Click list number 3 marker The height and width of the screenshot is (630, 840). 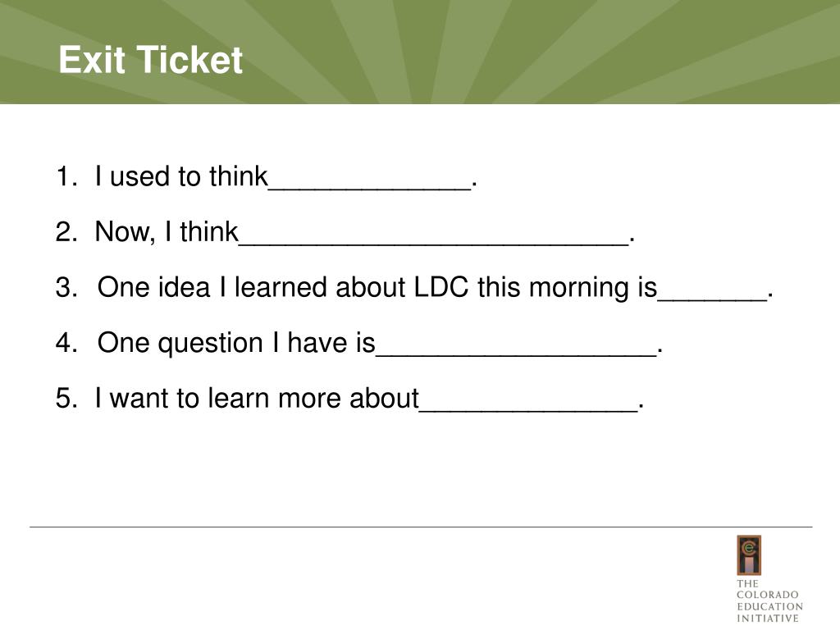(x=66, y=288)
